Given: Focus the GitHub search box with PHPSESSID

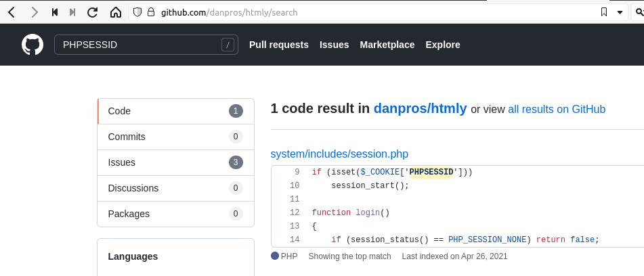Looking at the screenshot, I should pyautogui.click(x=146, y=45).
